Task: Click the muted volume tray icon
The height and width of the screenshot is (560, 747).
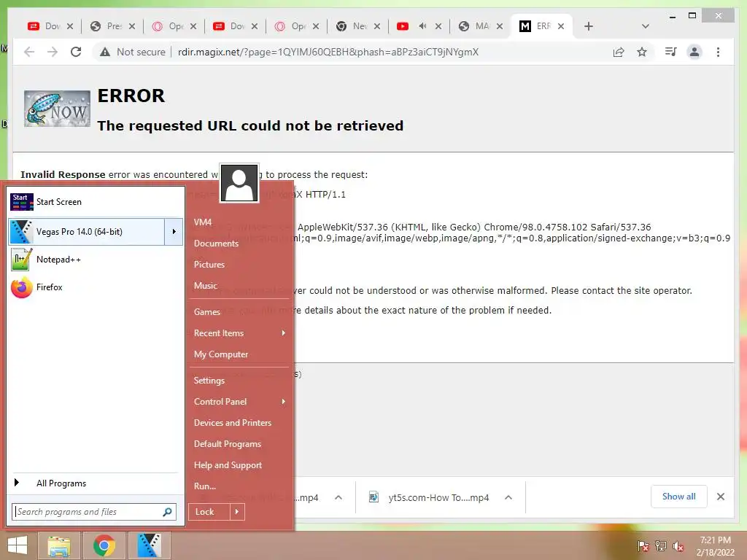Action: pos(678,546)
